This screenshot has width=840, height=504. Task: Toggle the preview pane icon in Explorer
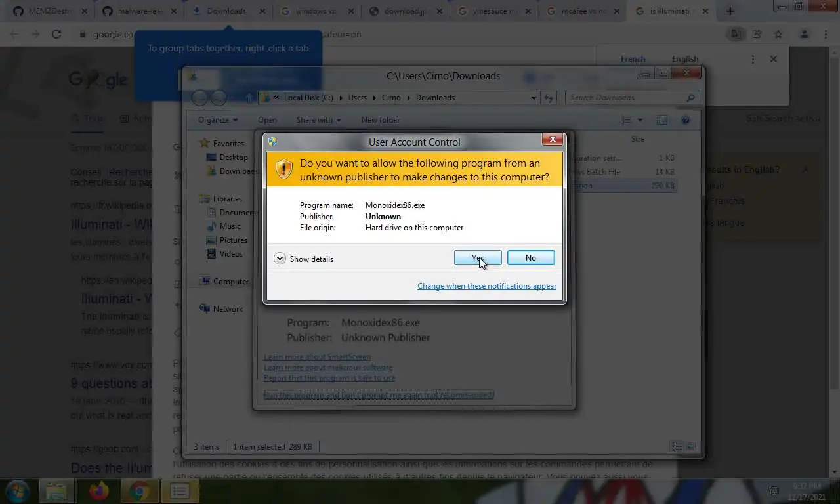click(x=661, y=120)
